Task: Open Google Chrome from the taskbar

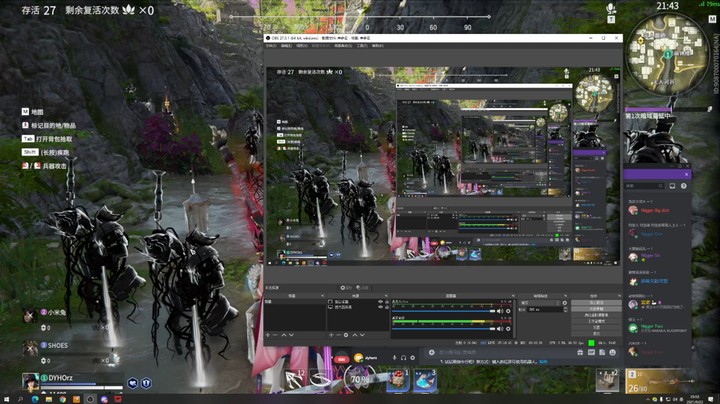Action: 62,399
